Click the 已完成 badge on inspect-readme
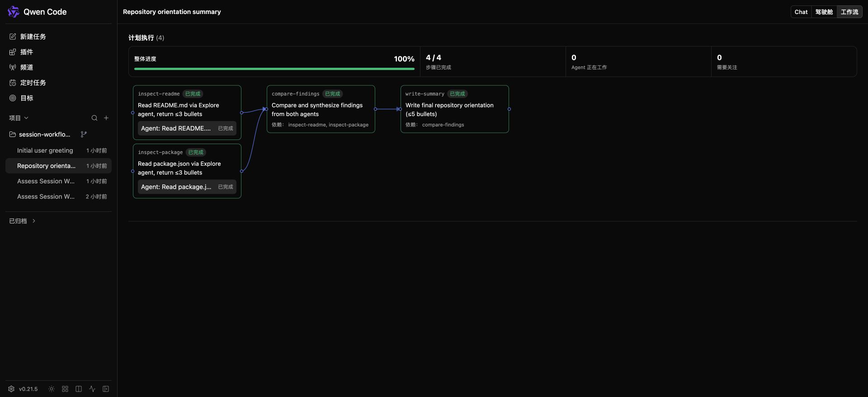 coord(193,94)
